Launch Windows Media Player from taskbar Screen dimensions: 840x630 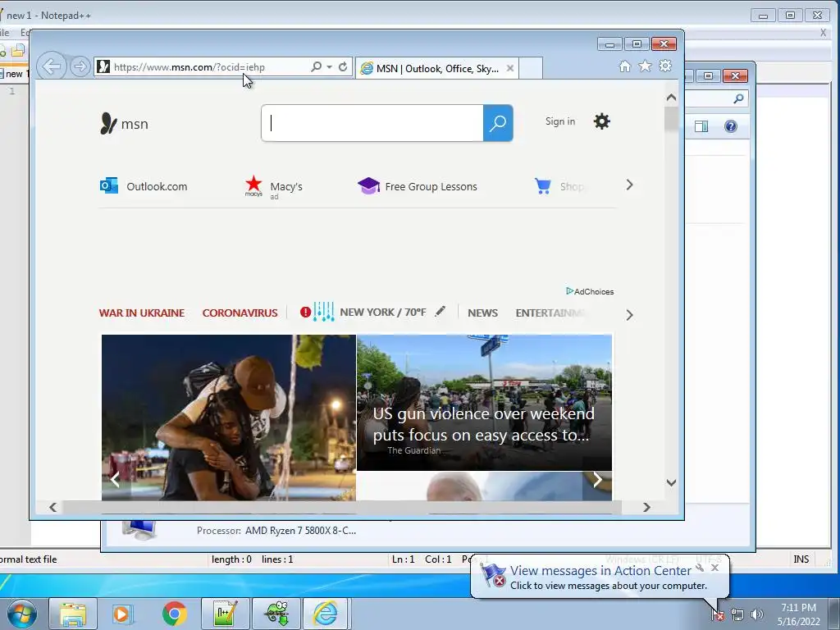(x=123, y=614)
